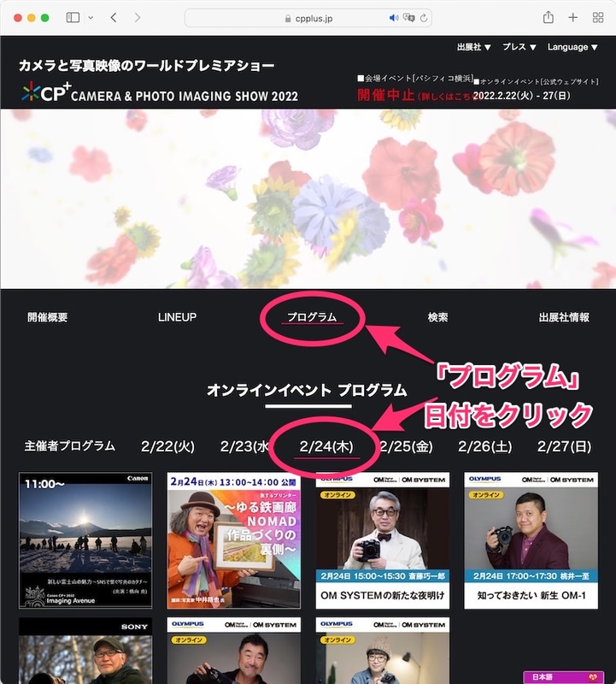Go back with the back arrow

tap(114, 17)
